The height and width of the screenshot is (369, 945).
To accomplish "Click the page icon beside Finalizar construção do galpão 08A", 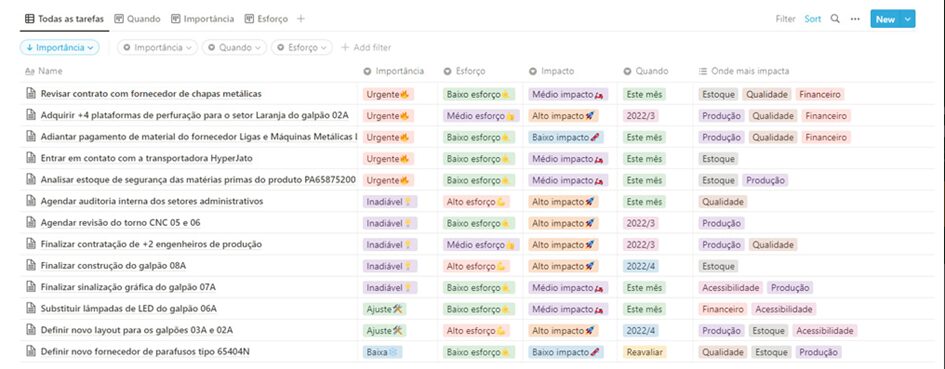I will pyautogui.click(x=31, y=265).
